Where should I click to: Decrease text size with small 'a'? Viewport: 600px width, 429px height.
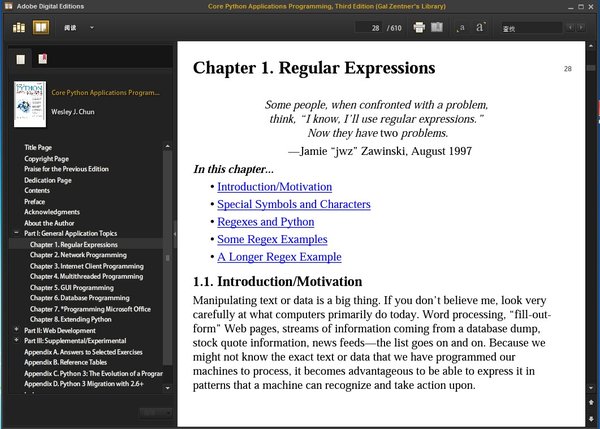point(461,27)
